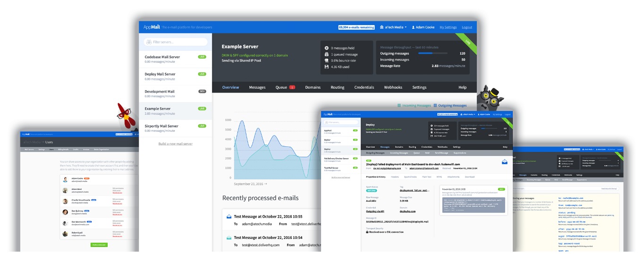Click the message filter search field in rightmost window
Image resolution: width=644 pixels, height=254 pixels.
(x=566, y=188)
